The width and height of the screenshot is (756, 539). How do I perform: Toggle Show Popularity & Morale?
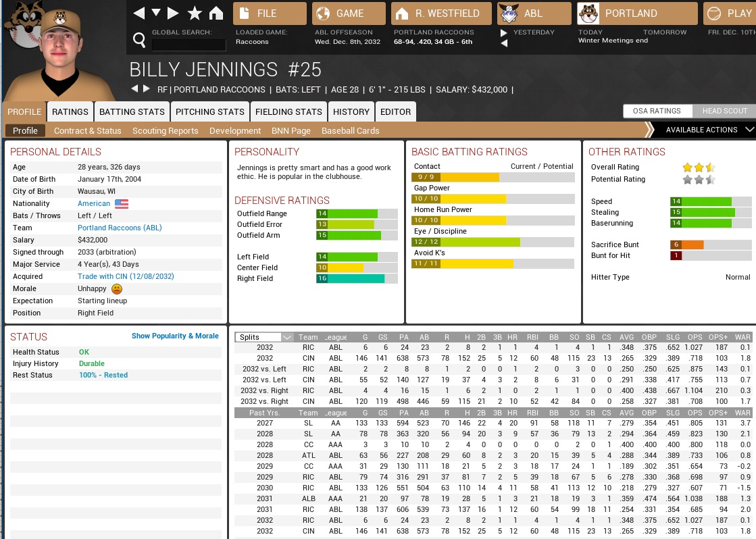pos(175,336)
